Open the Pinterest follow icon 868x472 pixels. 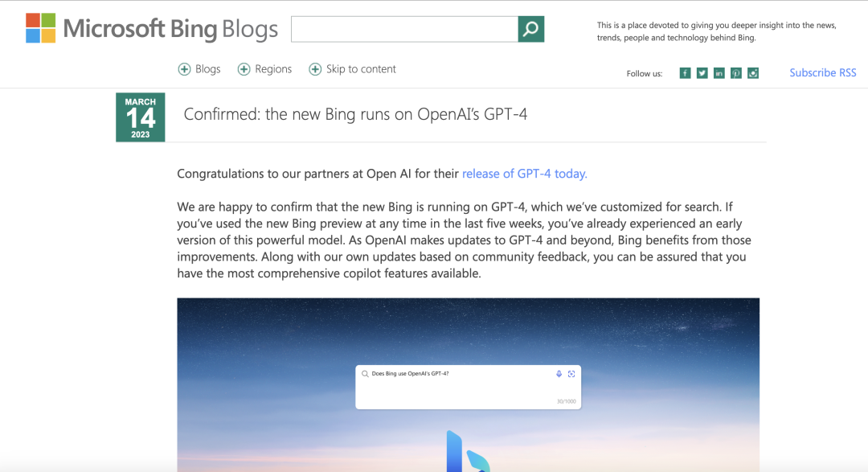coord(735,73)
